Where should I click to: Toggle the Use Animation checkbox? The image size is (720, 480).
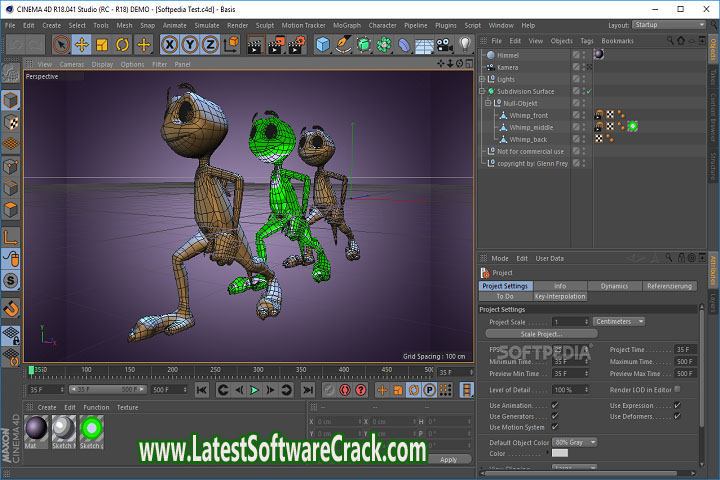pyautogui.click(x=555, y=405)
